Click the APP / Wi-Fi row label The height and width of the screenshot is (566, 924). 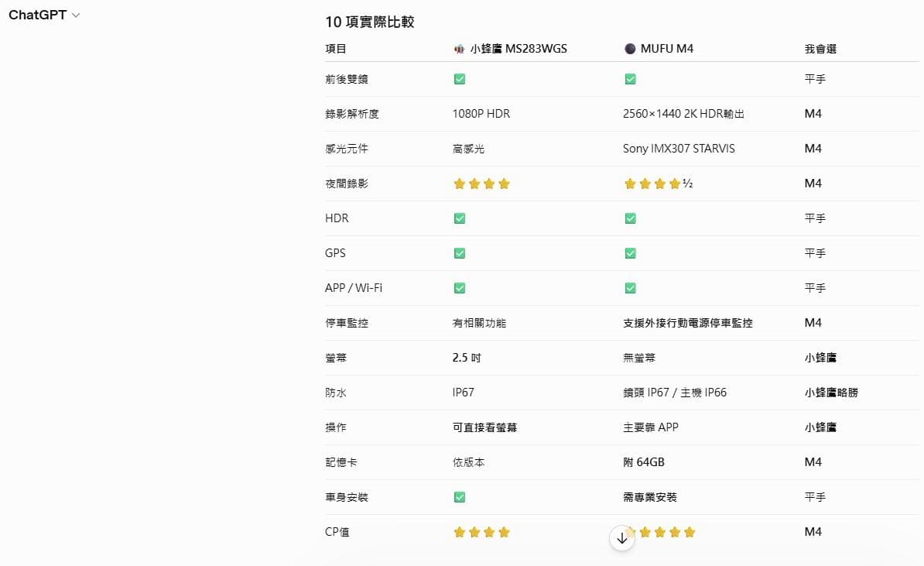coord(354,288)
